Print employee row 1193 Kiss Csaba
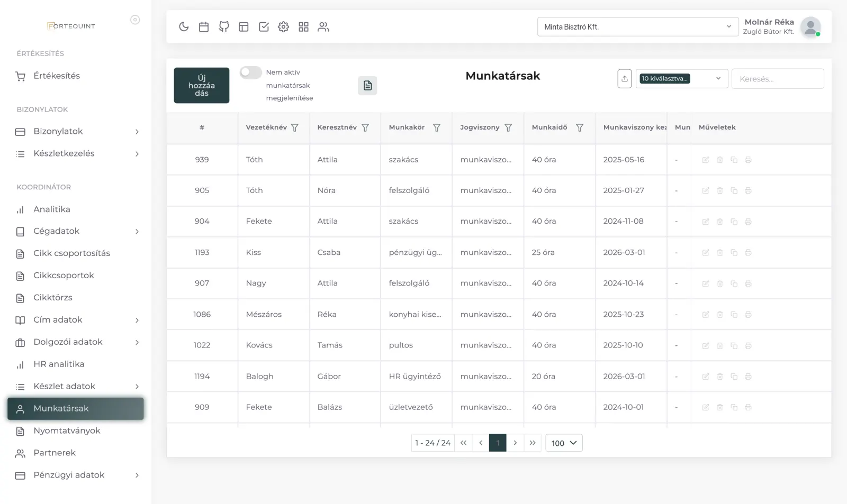847x504 pixels. tap(748, 253)
